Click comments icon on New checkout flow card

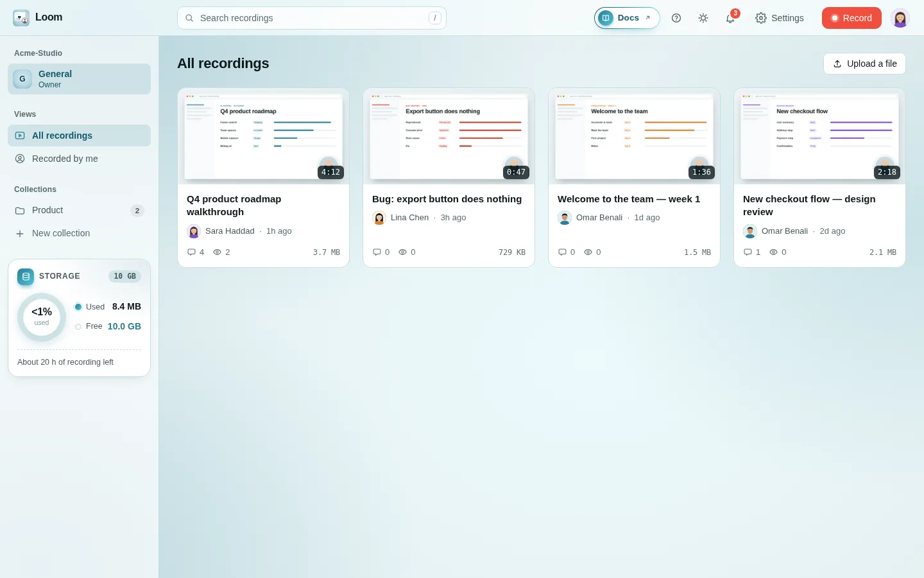click(x=748, y=252)
